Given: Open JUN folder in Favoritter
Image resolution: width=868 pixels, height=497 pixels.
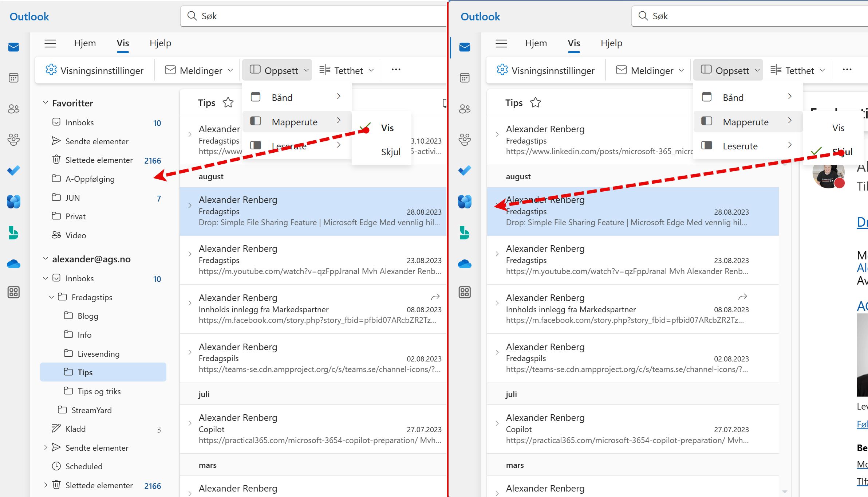Looking at the screenshot, I should coord(103,197).
